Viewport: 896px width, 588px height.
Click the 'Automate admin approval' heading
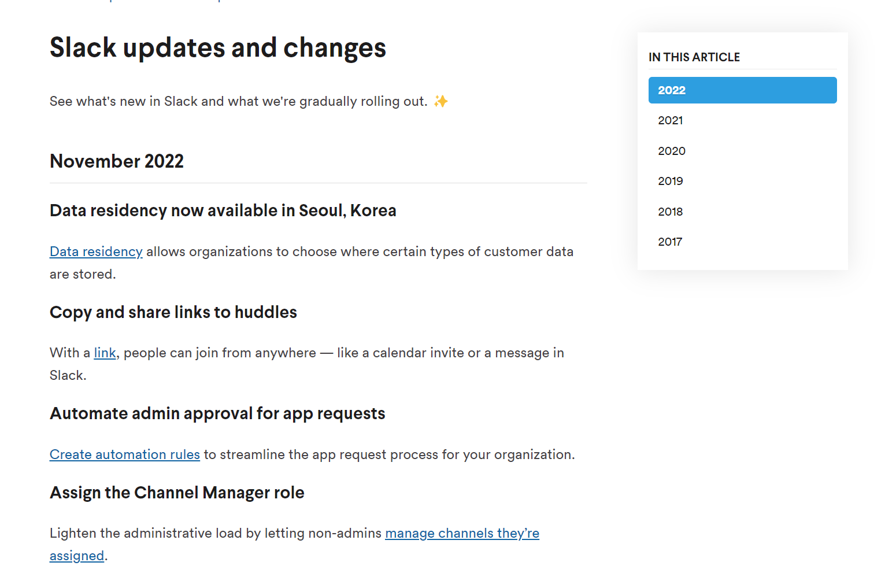point(217,413)
